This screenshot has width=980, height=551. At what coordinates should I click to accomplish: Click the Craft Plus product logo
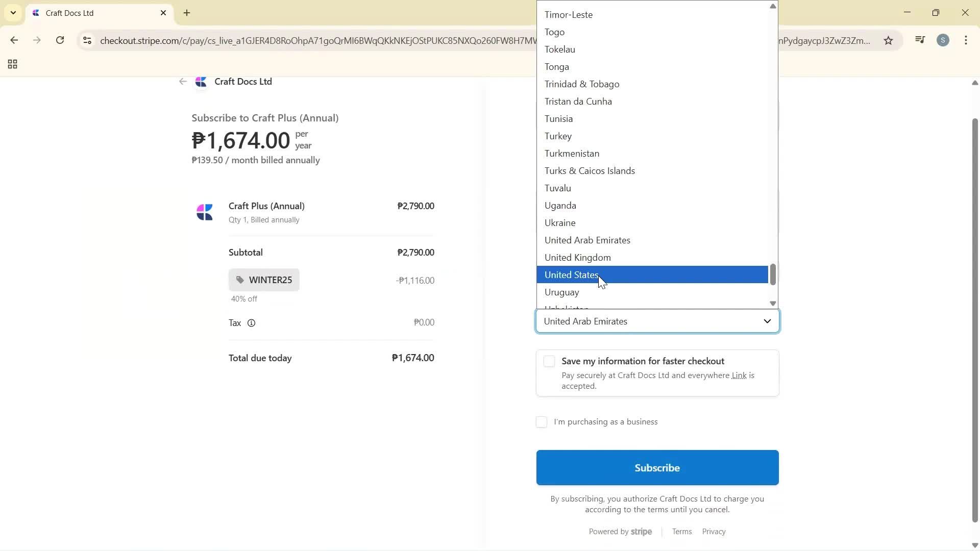(x=205, y=212)
